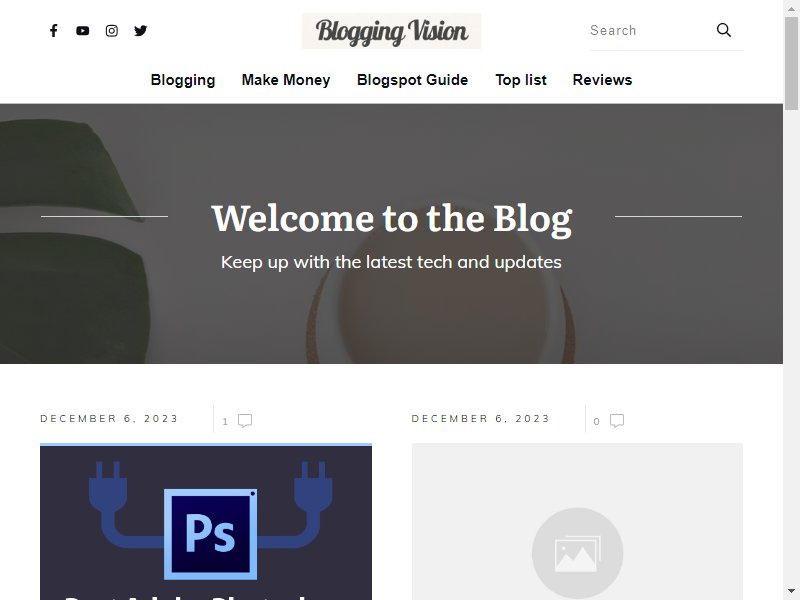This screenshot has width=800, height=600.
Task: Click the second post's December 6, 2023 date
Action: click(x=481, y=419)
